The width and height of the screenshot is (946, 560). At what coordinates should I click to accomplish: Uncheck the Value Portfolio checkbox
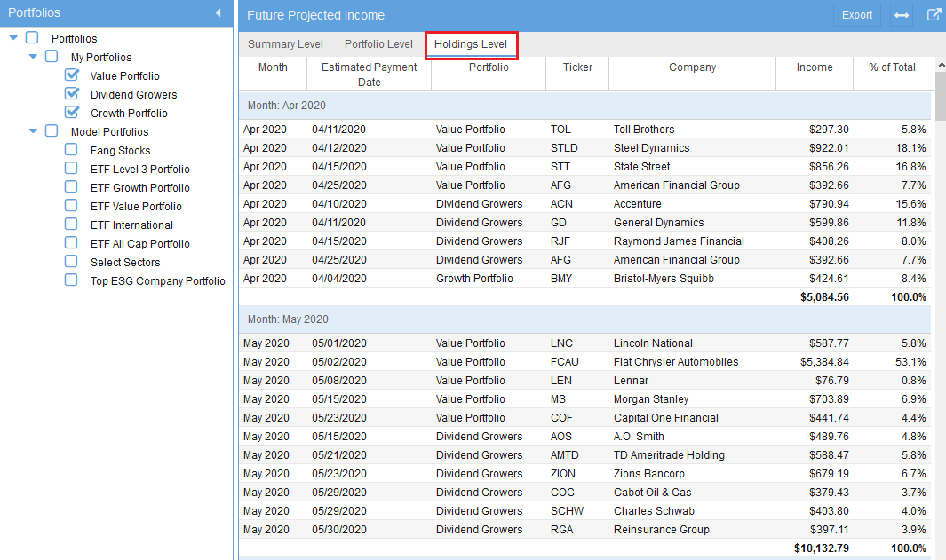(72, 75)
